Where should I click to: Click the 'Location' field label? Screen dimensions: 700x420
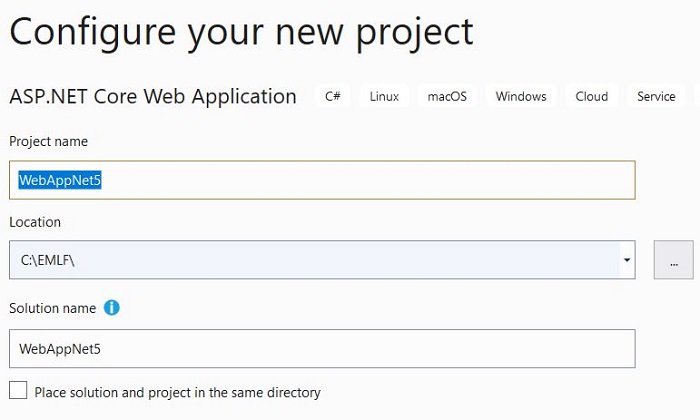35,222
